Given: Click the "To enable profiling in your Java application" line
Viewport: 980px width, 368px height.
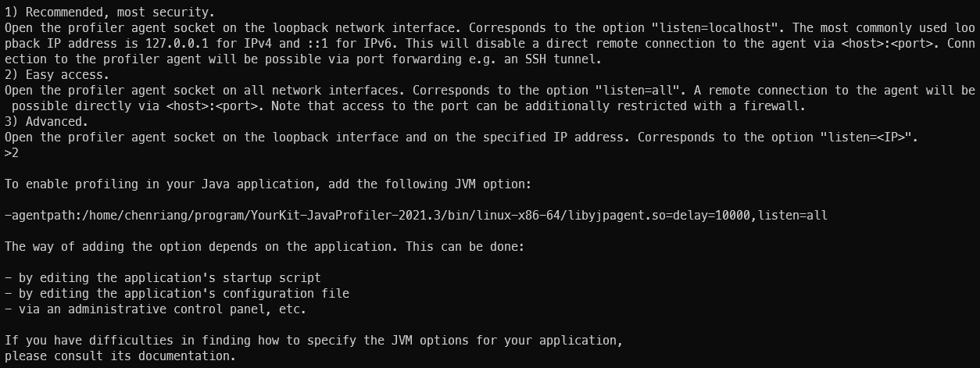Looking at the screenshot, I should [156, 184].
